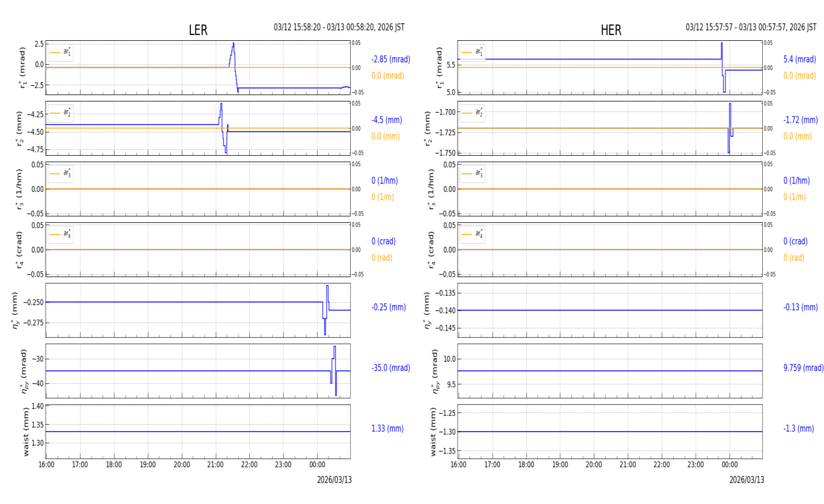The height and width of the screenshot is (504, 824).
Task: Click the ∂r3* legend in LER r3 panel
Action: click(61, 174)
